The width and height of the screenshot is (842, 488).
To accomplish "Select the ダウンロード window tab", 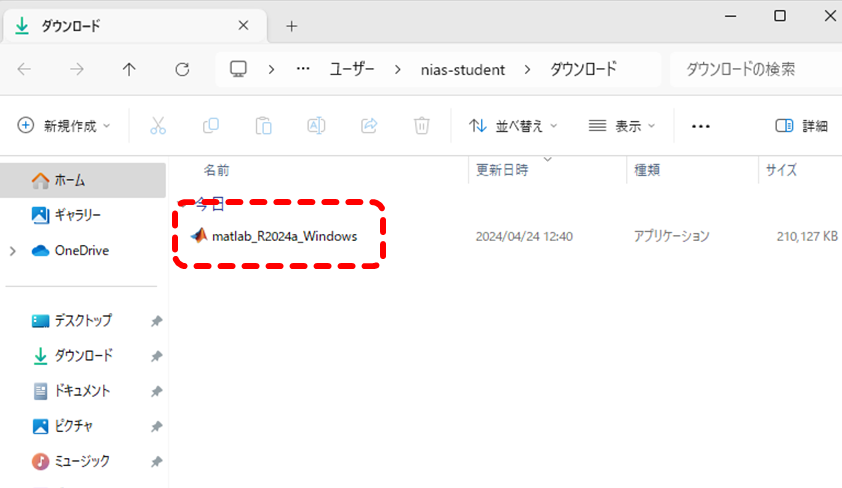I will point(134,26).
